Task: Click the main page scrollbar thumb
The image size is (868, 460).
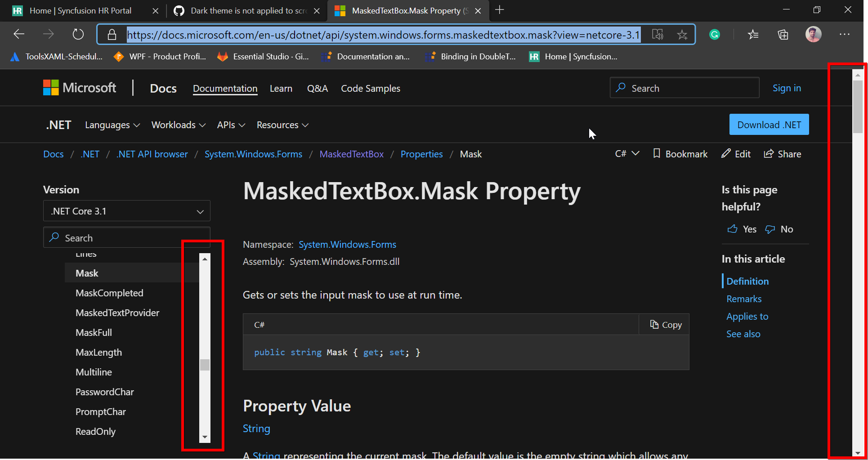Action: pyautogui.click(x=858, y=107)
